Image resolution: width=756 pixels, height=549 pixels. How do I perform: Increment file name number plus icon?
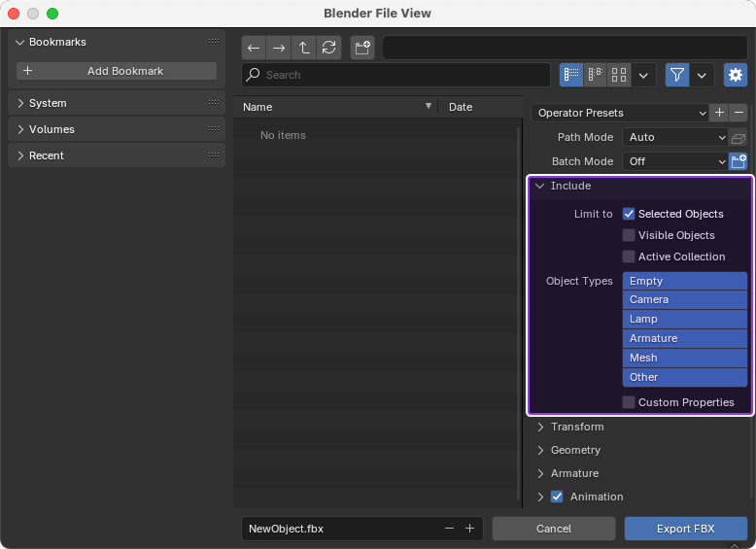coord(469,529)
